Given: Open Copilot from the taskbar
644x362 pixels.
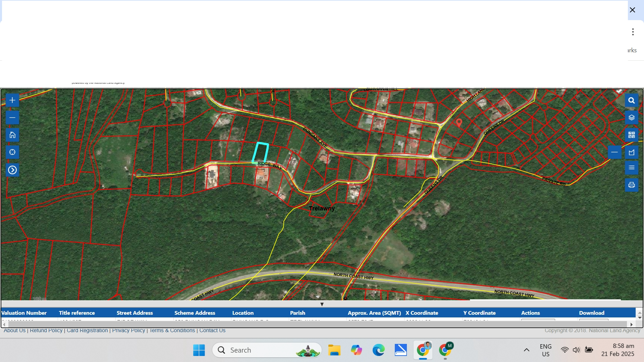Looking at the screenshot, I should click(356, 350).
